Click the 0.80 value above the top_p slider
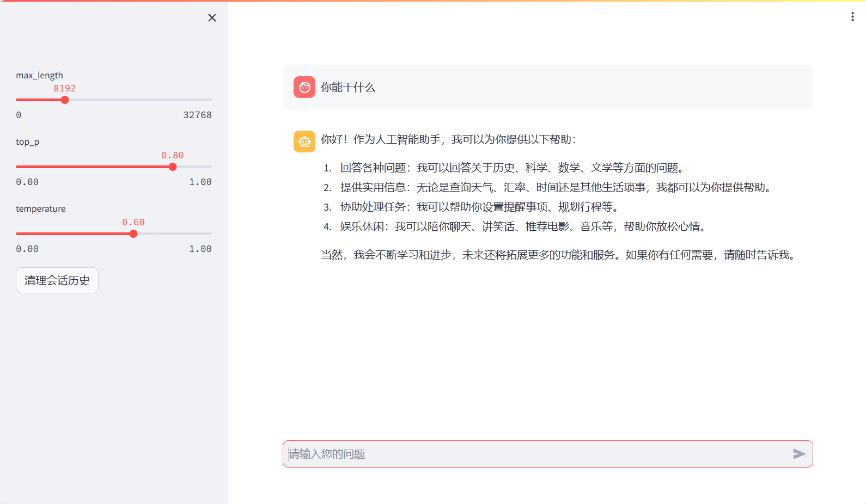 pyautogui.click(x=172, y=155)
